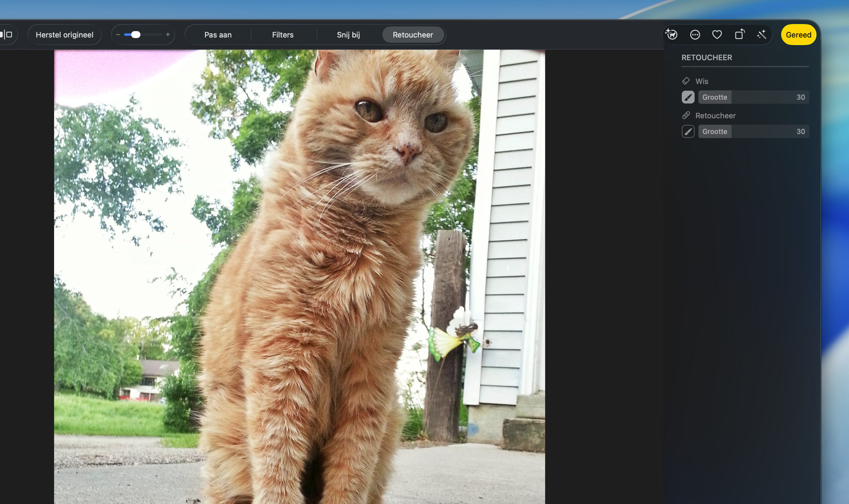Click the cat sparkle image playground icon
849x504 pixels.
pyautogui.click(x=671, y=34)
